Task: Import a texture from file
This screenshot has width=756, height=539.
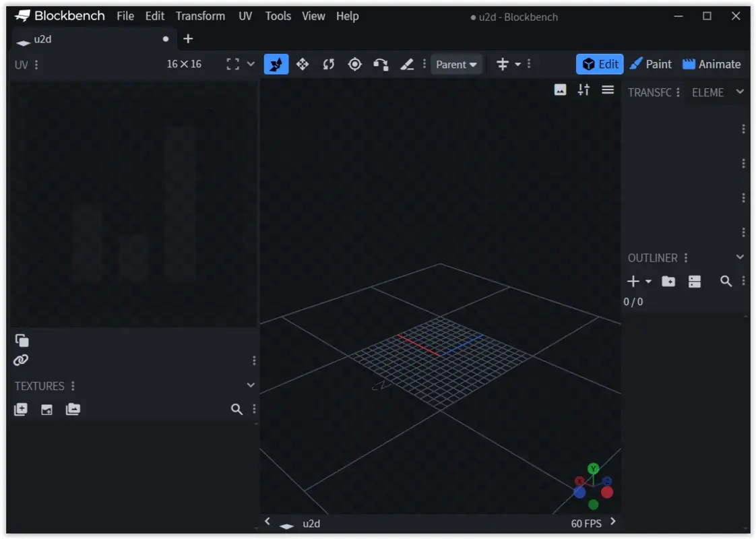Action: [46, 409]
